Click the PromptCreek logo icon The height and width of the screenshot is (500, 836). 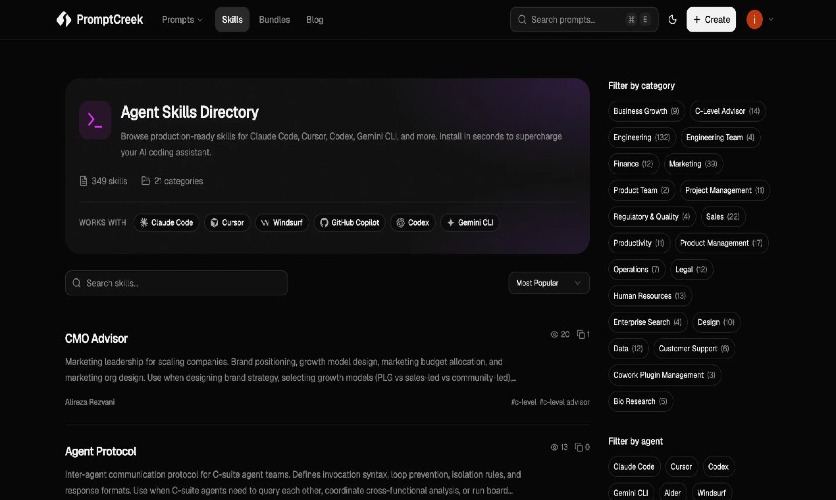[64, 19]
